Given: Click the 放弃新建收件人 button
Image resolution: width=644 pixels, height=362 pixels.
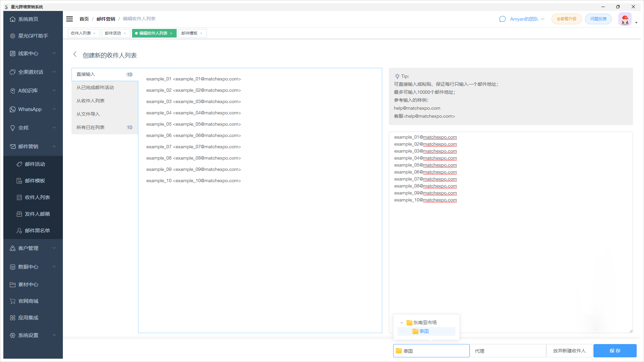Looking at the screenshot, I should [569, 351].
